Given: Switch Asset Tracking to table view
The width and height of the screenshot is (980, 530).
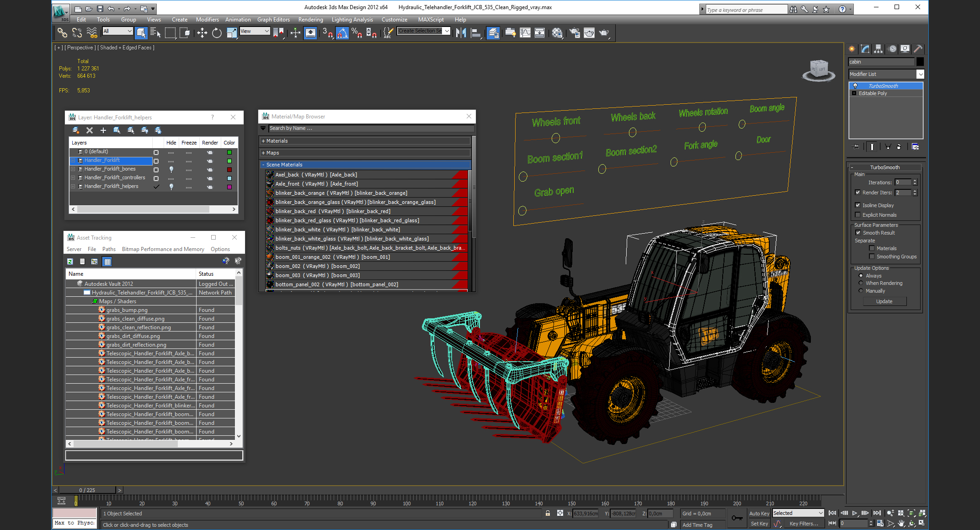Looking at the screenshot, I should point(107,262).
